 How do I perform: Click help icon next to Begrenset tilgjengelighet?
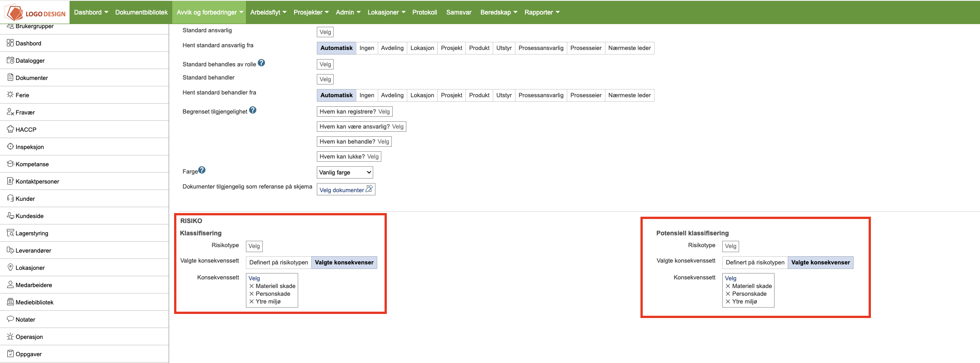tap(253, 110)
